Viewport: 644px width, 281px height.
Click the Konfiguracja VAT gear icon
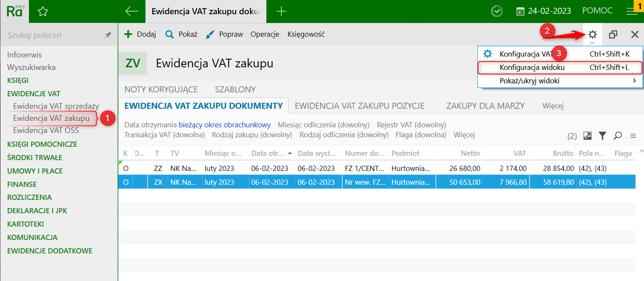tap(488, 54)
